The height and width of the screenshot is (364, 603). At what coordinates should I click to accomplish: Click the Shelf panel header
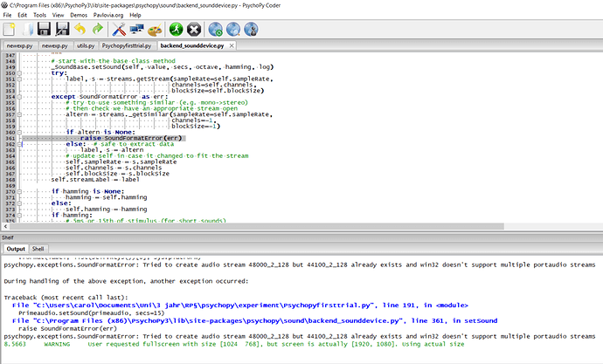(301, 237)
